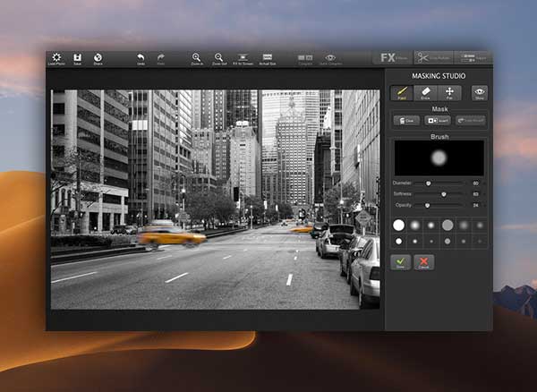Viewport: 537px width, 392px height.
Task: Zoom Out of the photo
Action: pos(219,59)
